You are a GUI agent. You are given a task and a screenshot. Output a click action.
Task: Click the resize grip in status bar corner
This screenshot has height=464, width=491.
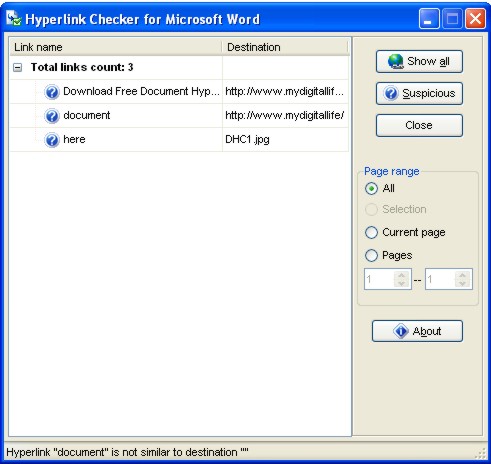(481, 454)
